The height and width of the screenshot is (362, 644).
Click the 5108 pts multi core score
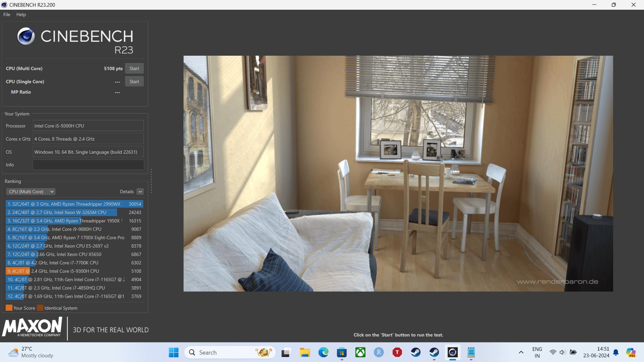pos(113,68)
